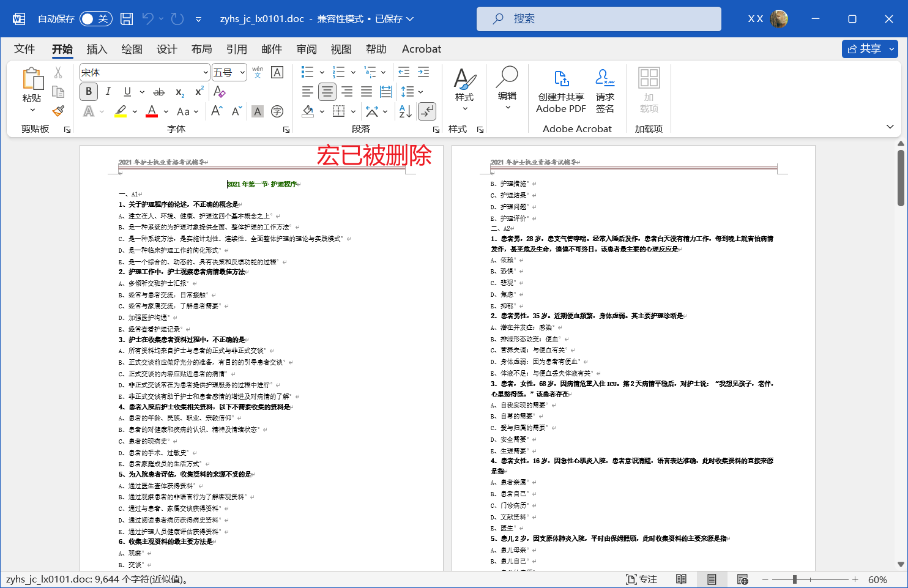Image resolution: width=908 pixels, height=588 pixels.
Task: Apply italic formatting to text
Action: 108,92
